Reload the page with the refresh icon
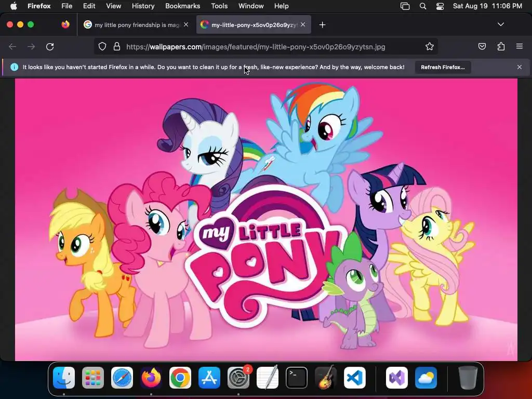Viewport: 532px width, 399px height. [50, 47]
